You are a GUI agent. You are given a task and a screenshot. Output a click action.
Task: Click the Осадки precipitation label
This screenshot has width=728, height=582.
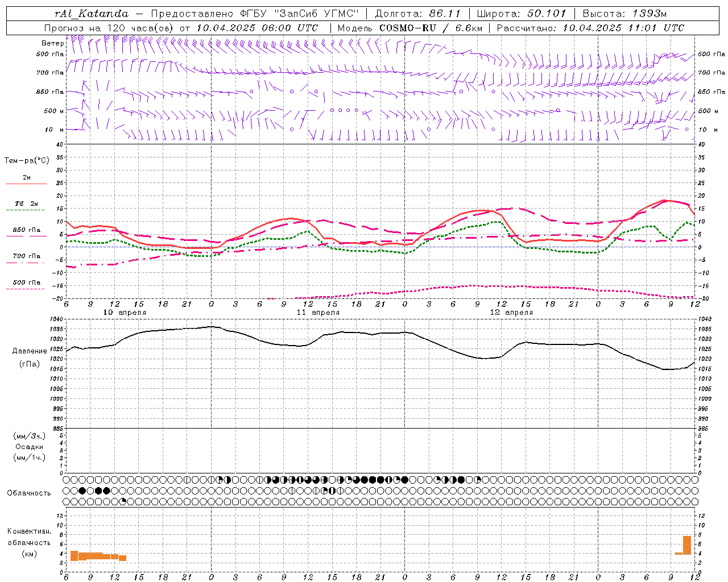pos(30,447)
